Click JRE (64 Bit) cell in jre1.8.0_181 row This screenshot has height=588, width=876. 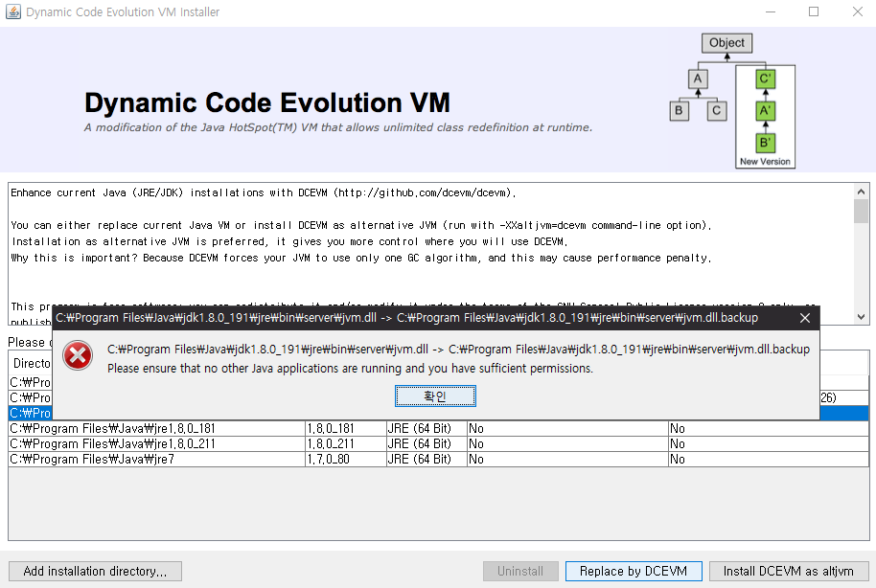click(426, 428)
